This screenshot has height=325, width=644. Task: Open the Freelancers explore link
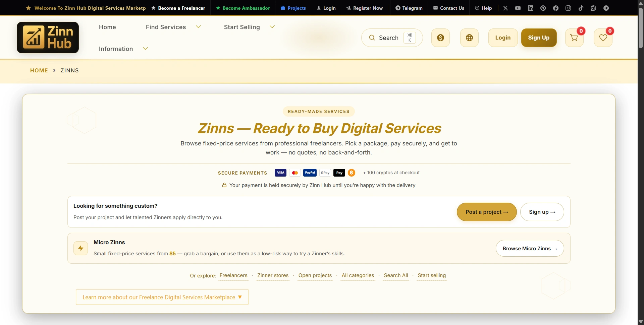tap(233, 275)
